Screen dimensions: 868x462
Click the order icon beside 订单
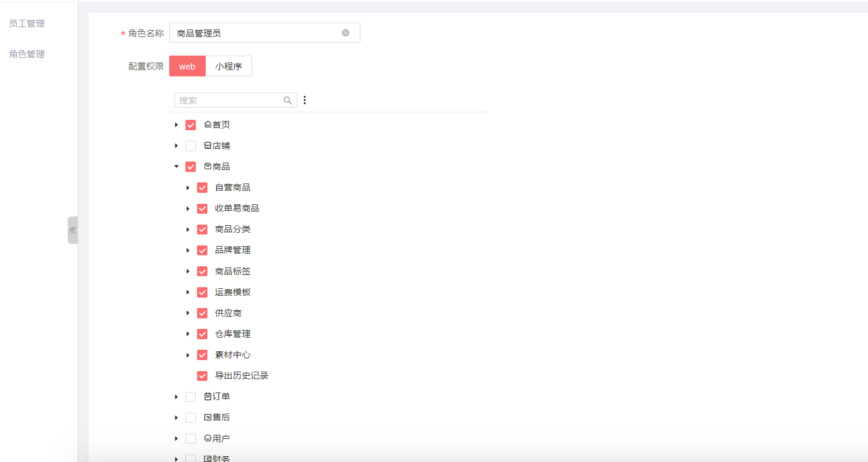coord(208,397)
